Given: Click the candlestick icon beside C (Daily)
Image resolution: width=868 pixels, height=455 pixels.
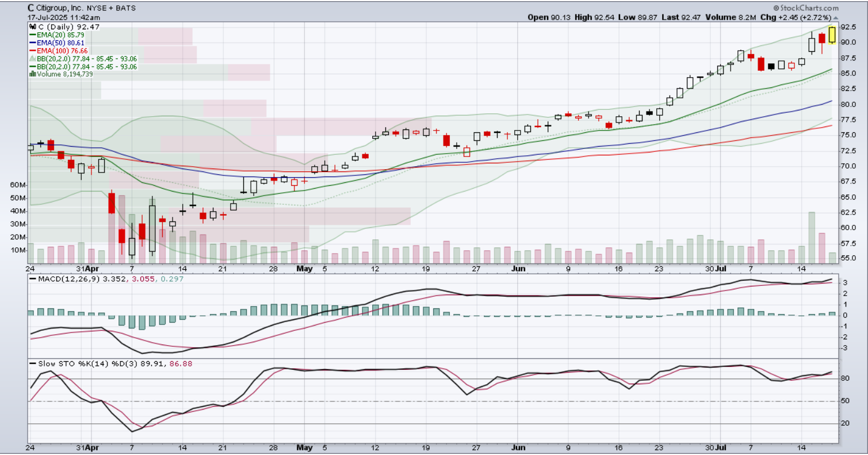Looking at the screenshot, I should (32, 26).
